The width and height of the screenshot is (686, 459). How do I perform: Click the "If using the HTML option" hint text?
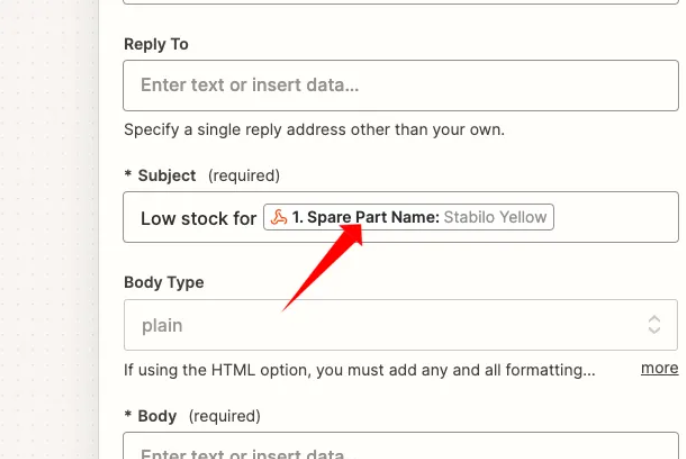click(x=360, y=370)
